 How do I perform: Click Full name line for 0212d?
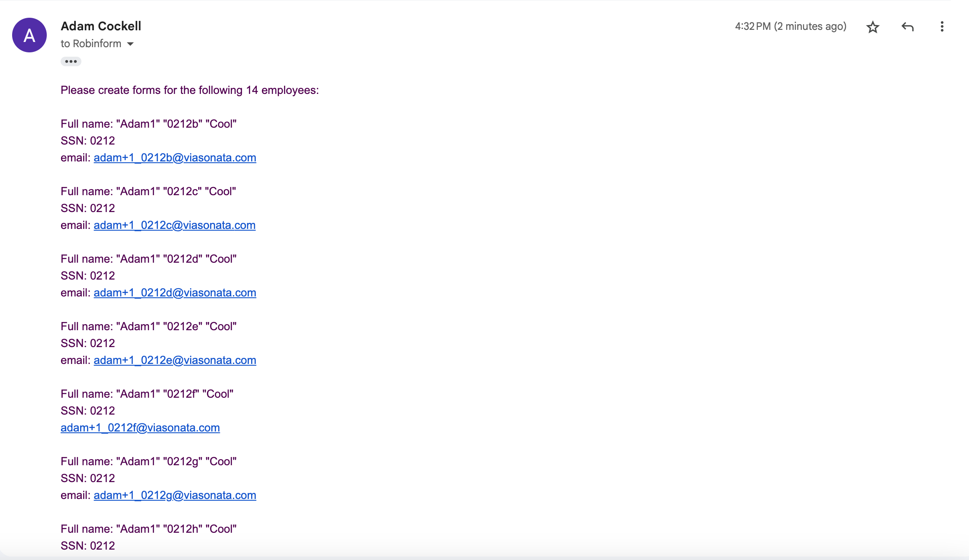click(x=149, y=259)
